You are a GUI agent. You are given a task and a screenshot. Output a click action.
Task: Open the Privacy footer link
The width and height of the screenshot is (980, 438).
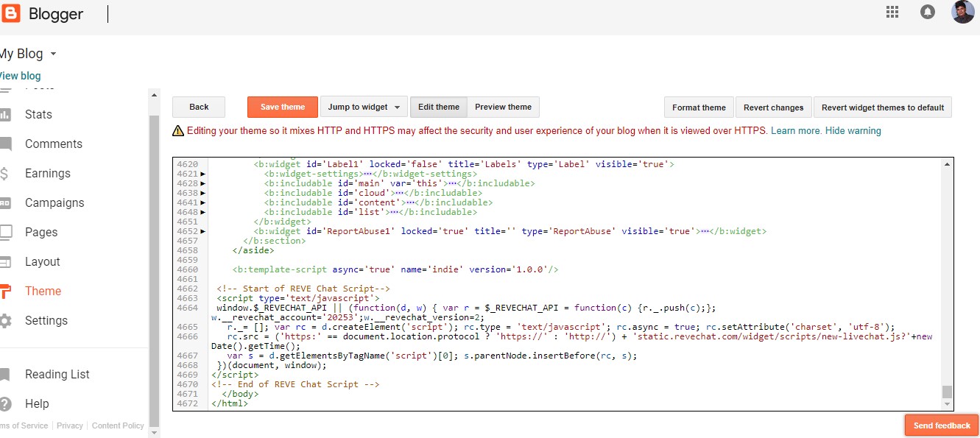point(70,425)
